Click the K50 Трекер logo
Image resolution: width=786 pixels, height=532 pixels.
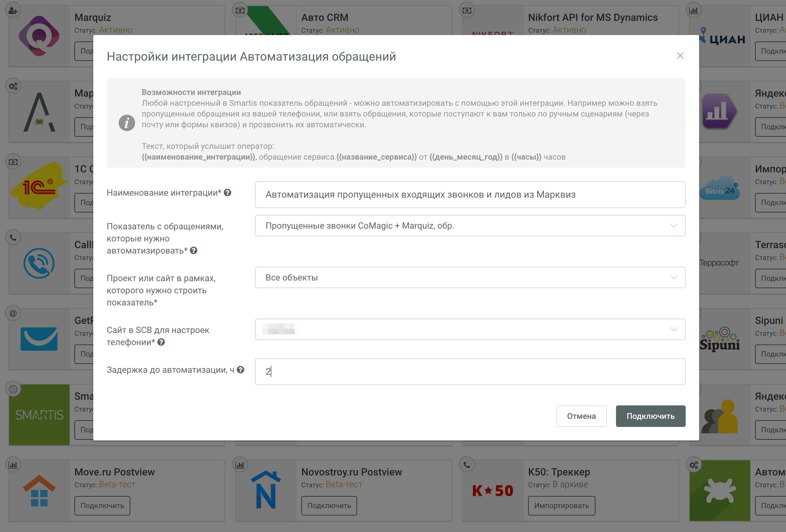point(492,491)
